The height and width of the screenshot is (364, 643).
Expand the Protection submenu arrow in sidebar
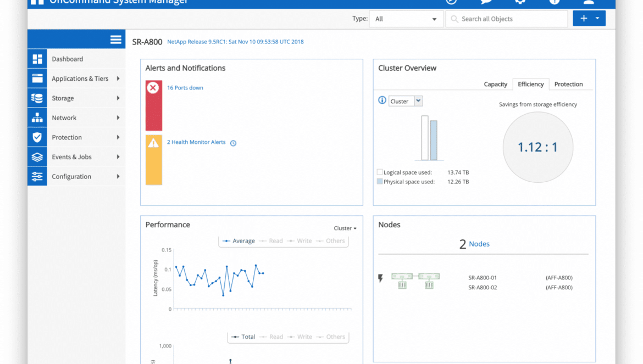tap(118, 137)
